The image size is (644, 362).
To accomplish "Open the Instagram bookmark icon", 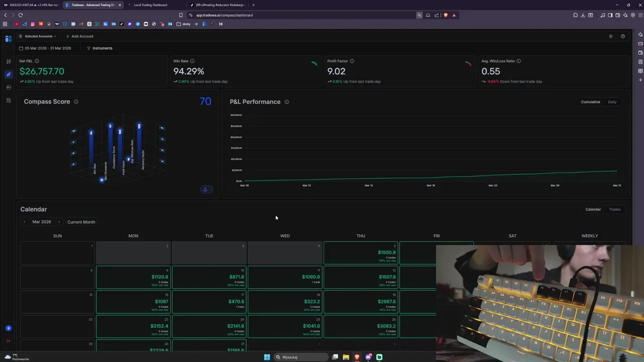I will pos(33,24).
